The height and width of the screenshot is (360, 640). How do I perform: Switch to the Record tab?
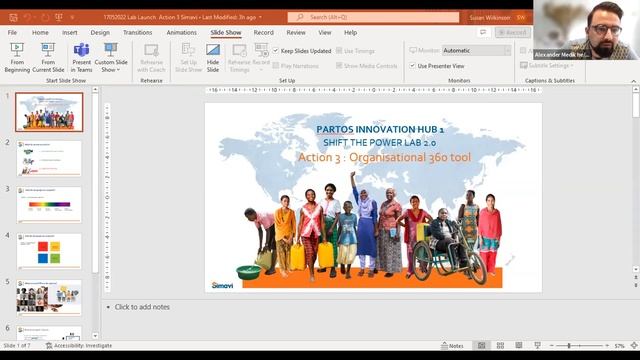(263, 32)
